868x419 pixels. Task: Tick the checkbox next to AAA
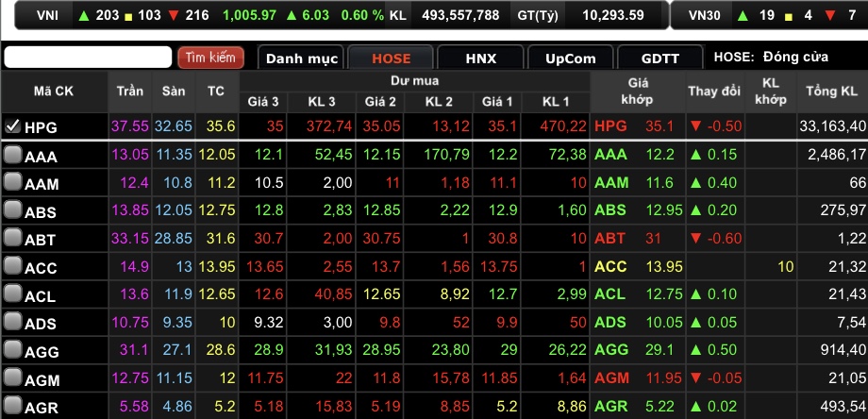[x=12, y=155]
